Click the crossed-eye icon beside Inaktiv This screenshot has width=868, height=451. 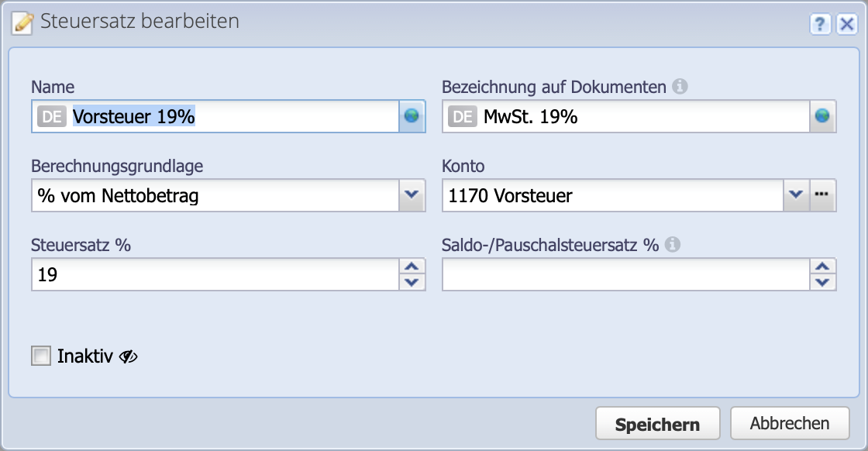[x=128, y=356]
